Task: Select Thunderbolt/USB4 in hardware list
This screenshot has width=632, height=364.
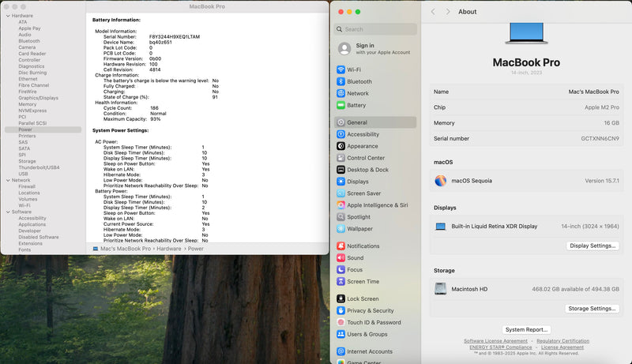Action: click(39, 167)
